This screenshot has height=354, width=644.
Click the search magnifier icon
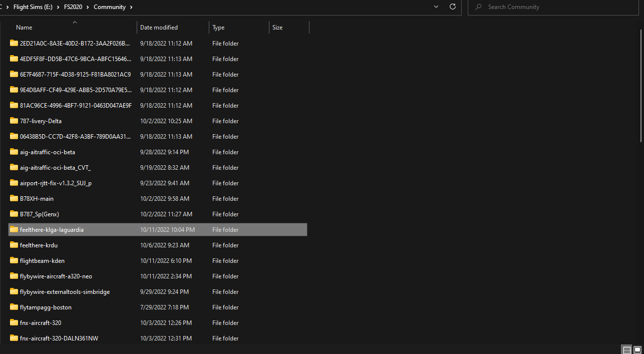[x=479, y=7]
